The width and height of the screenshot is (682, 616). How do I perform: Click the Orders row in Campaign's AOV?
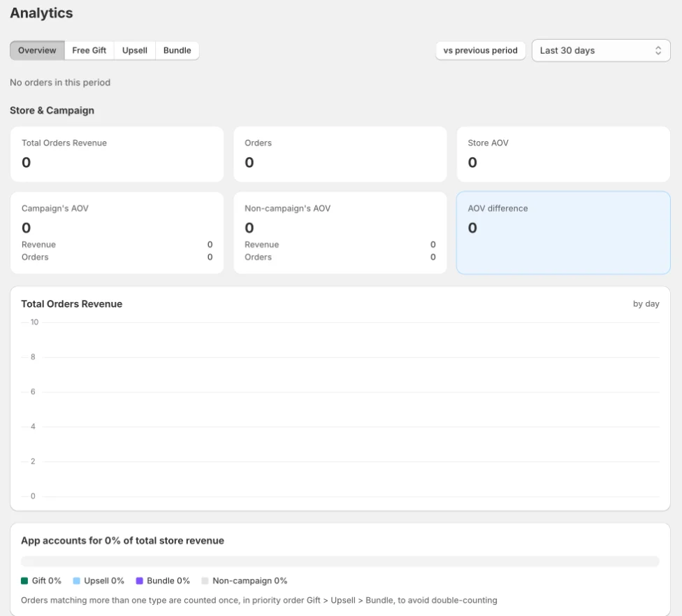point(117,257)
